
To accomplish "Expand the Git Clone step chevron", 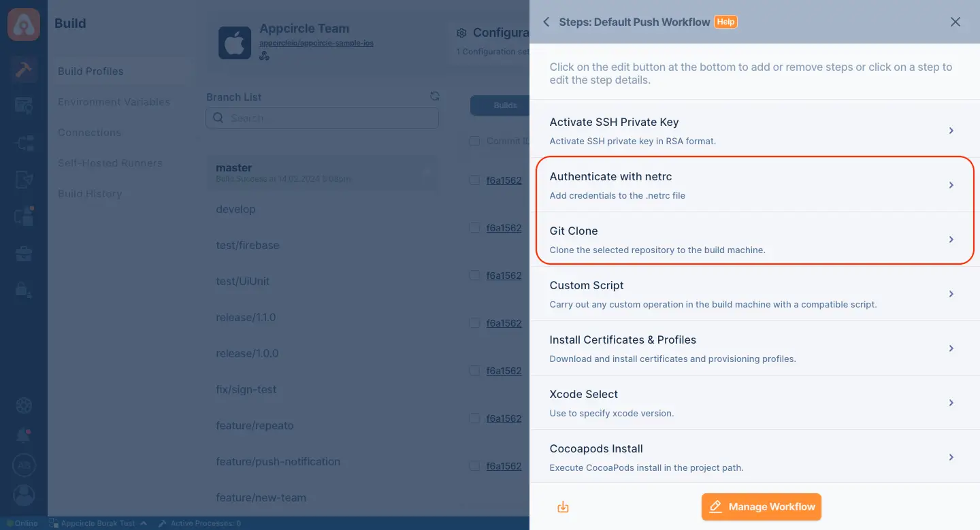I will click(951, 239).
